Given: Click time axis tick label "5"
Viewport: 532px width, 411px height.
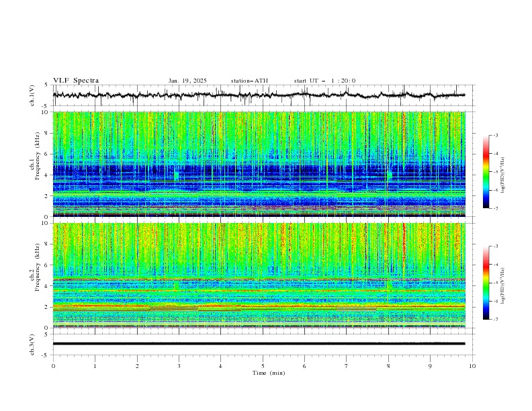Looking at the screenshot, I should [263, 366].
